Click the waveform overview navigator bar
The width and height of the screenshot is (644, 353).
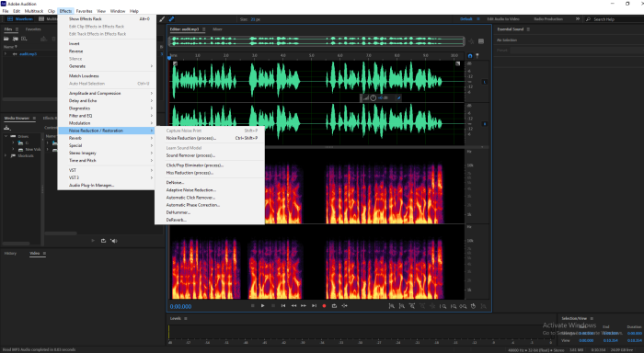(x=317, y=41)
